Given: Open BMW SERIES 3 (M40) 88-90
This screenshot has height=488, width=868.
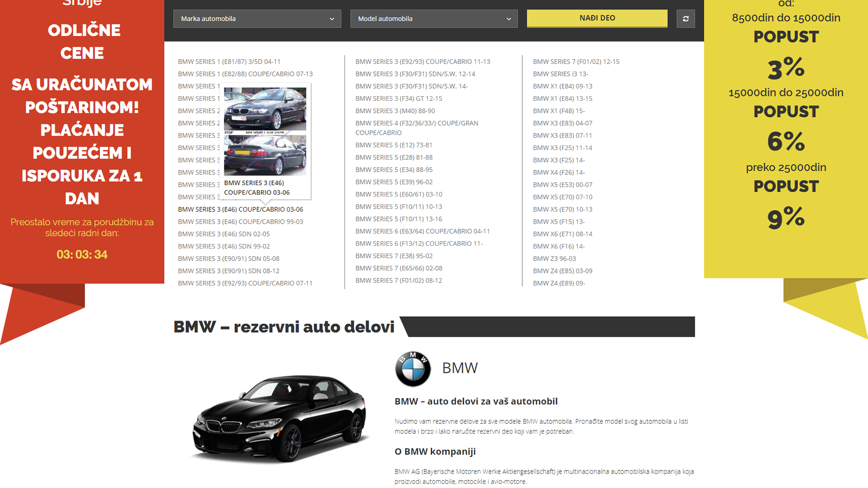Looking at the screenshot, I should (395, 111).
